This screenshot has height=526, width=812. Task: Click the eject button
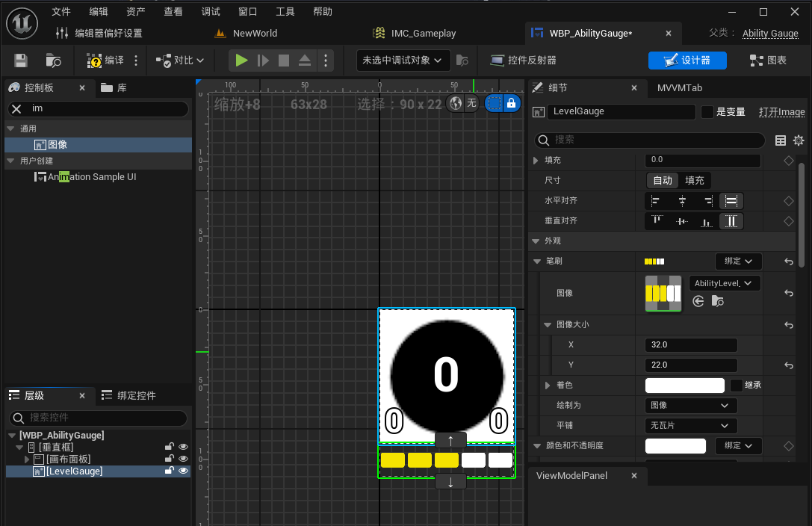coord(305,61)
